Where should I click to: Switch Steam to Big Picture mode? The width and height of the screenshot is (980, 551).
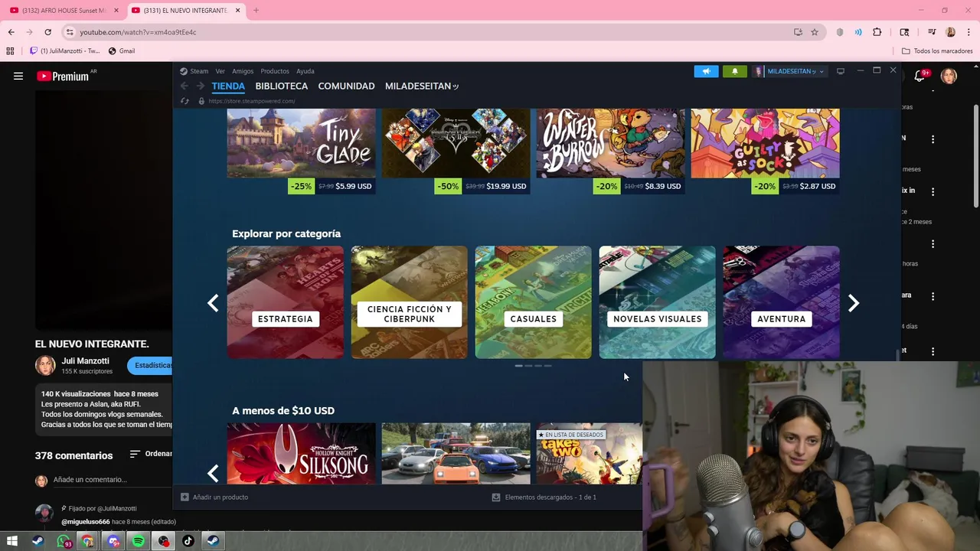click(x=841, y=71)
